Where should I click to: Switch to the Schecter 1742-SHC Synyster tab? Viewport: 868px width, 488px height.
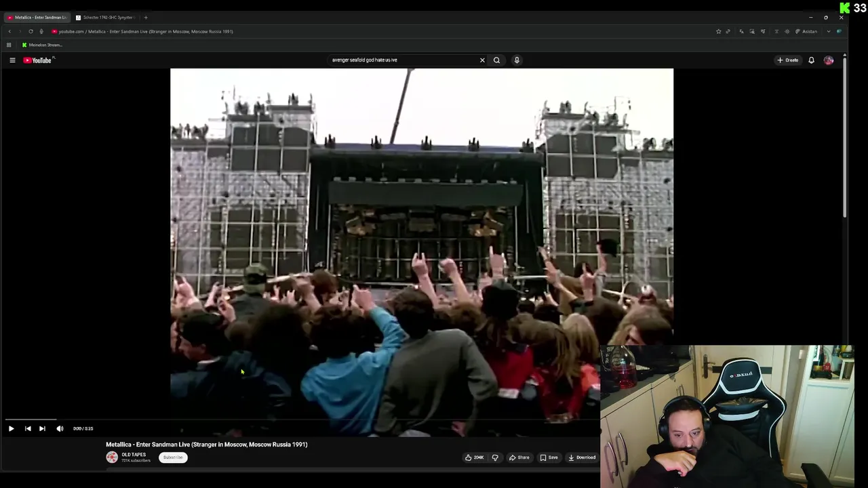[x=105, y=18]
